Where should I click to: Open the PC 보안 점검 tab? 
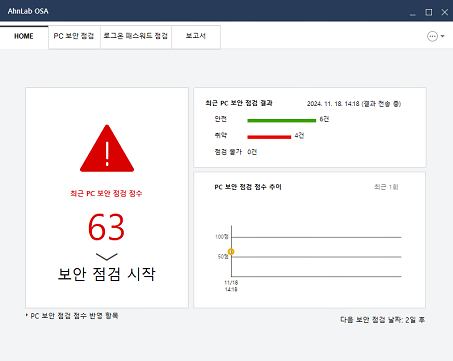pyautogui.click(x=74, y=36)
